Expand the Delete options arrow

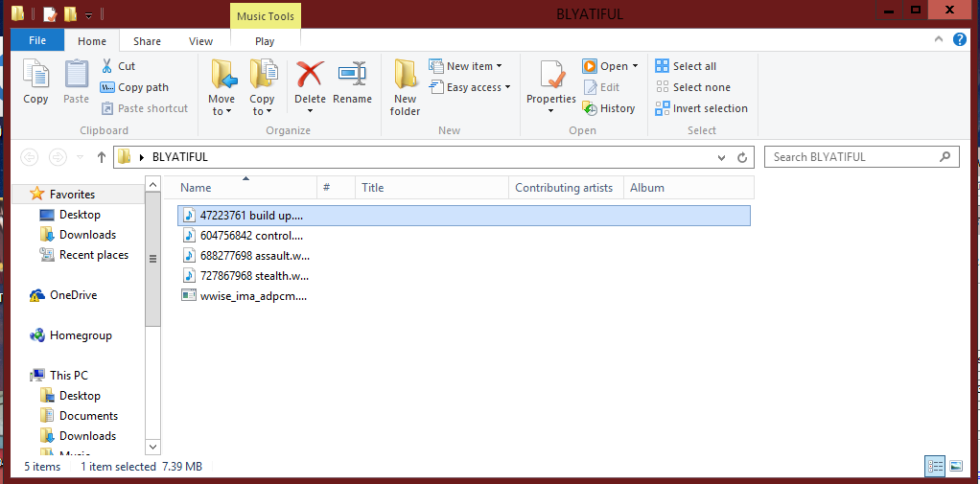pyautogui.click(x=310, y=111)
